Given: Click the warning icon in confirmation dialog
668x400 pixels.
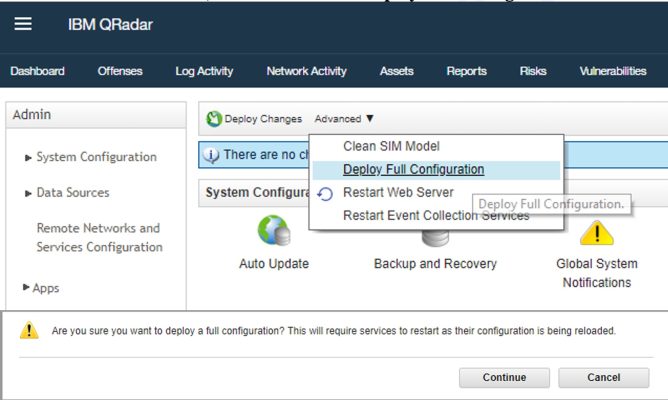Looking at the screenshot, I should (30, 331).
